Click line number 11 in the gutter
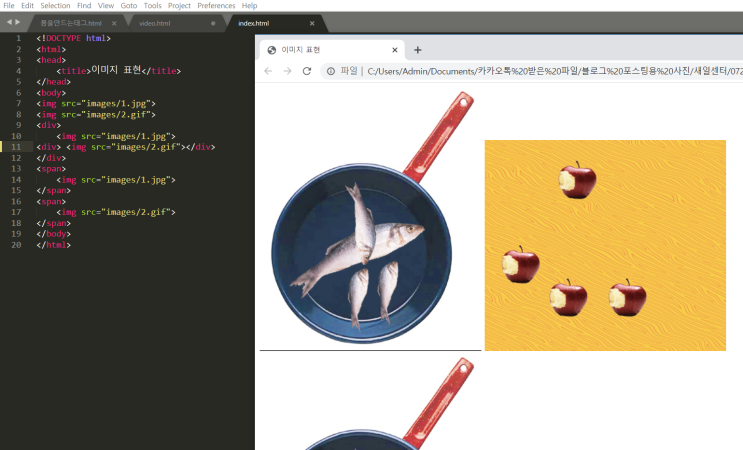Image resolution: width=743 pixels, height=450 pixels. click(x=16, y=147)
